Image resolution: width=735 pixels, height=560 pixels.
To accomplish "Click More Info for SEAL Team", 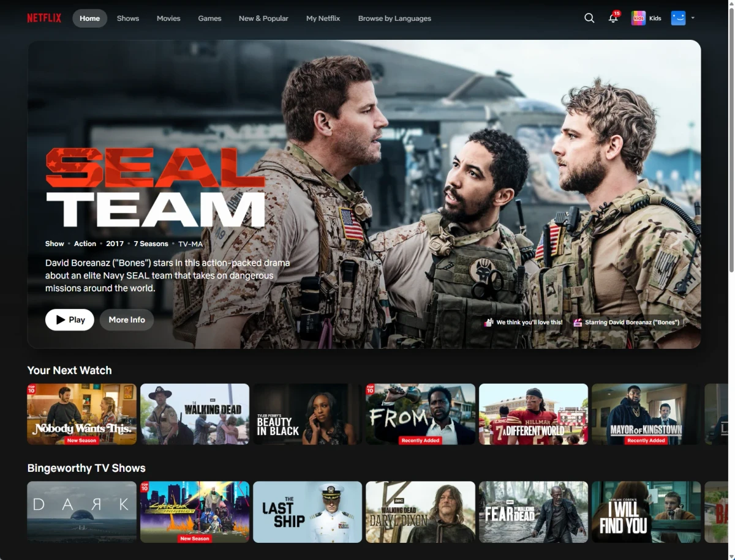I will coord(127,319).
